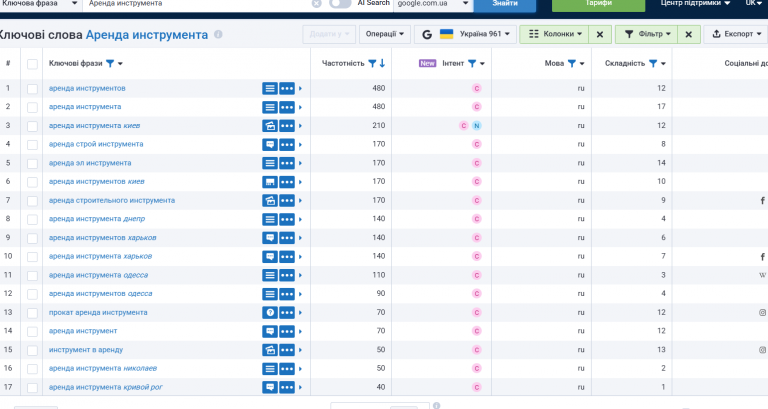Filter the Складність column

(653, 63)
